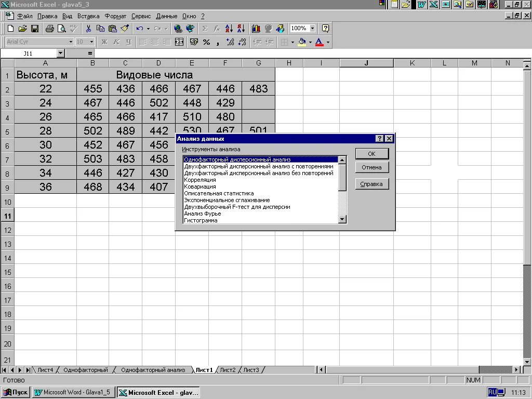Create a new workbook with toolbar icon
Viewport: 532px width, 399px height.
pos(10,29)
